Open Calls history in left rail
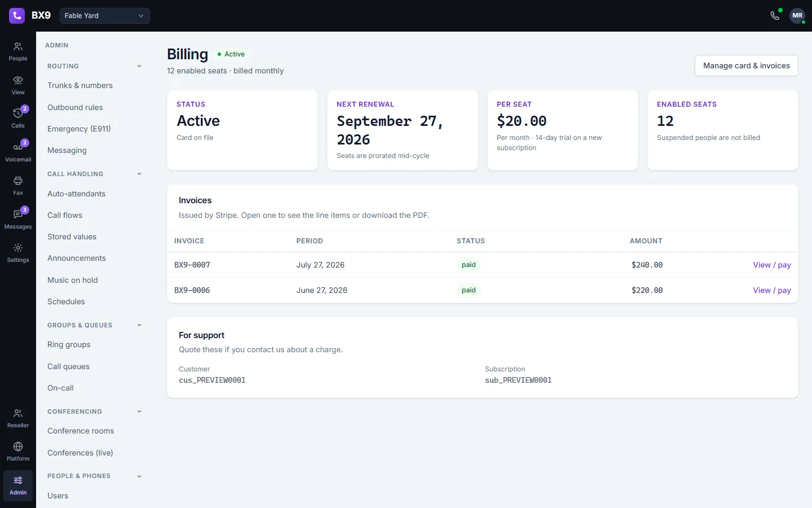 [18, 119]
